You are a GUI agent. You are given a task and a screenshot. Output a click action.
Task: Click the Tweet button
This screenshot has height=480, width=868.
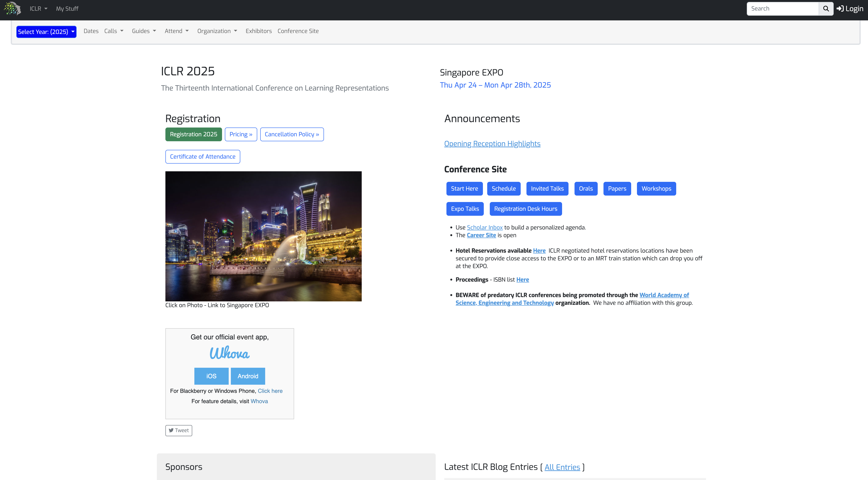(x=178, y=430)
